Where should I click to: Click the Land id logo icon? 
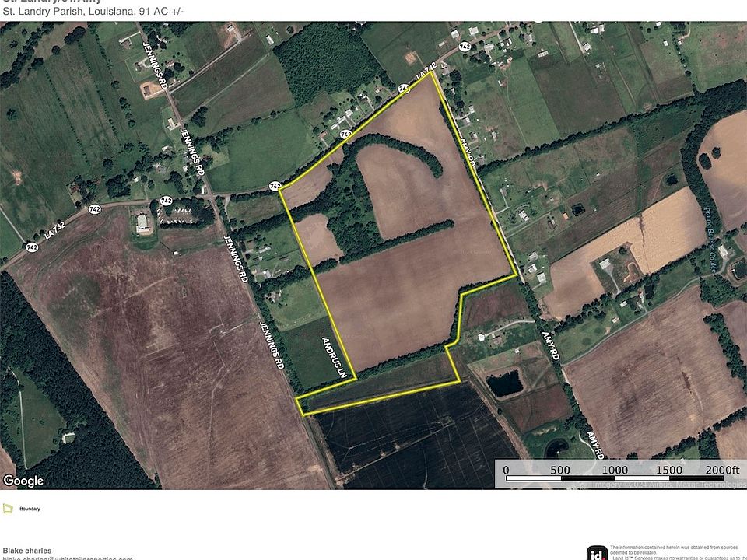597,553
